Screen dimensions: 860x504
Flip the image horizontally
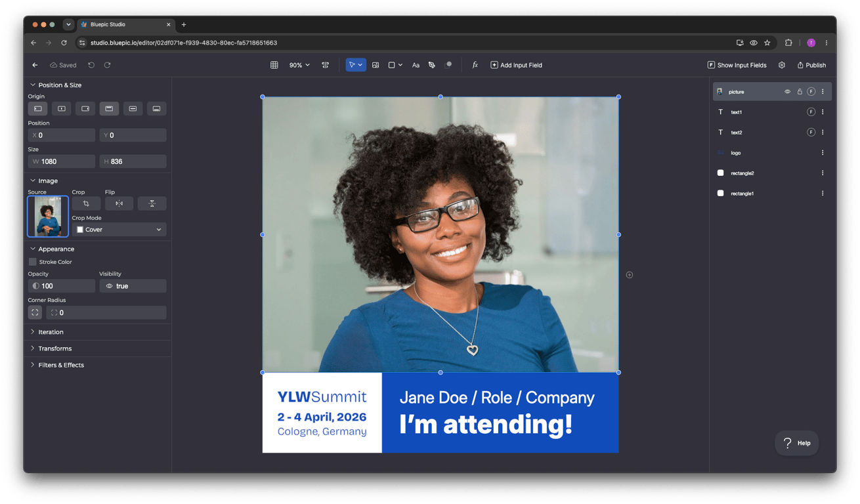click(119, 203)
